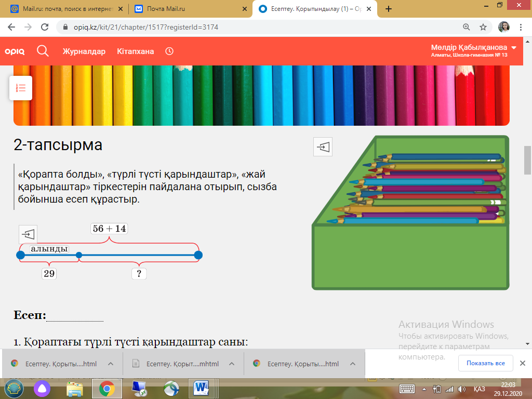Open File Explorer from taskbar

75,389
